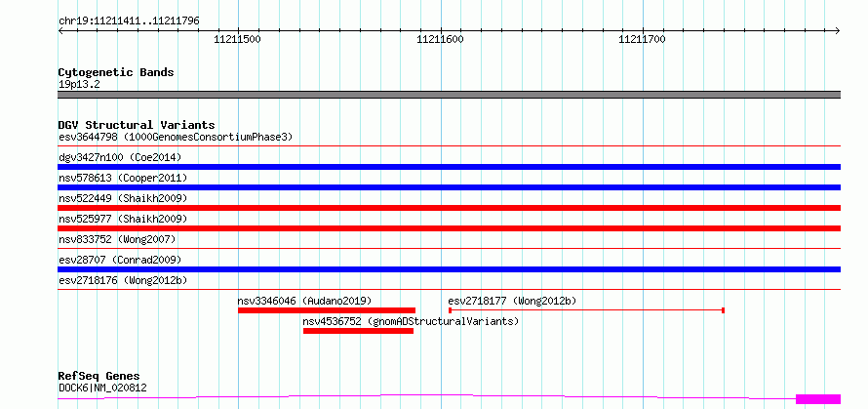Click the RefSeq Genes track title

[x=99, y=377]
